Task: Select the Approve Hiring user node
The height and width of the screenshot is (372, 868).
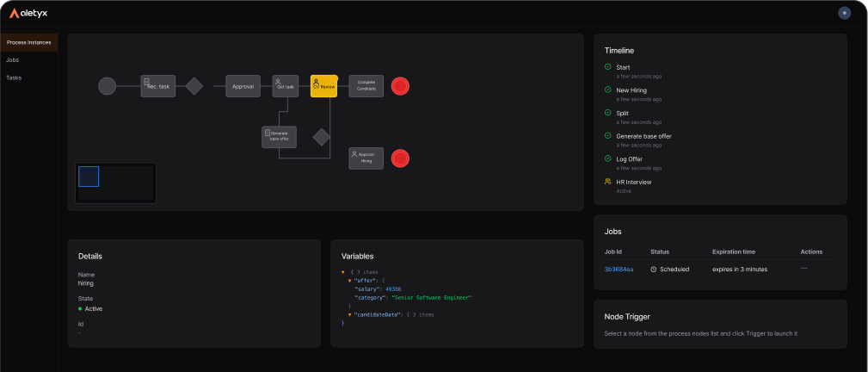Action: coord(366,158)
